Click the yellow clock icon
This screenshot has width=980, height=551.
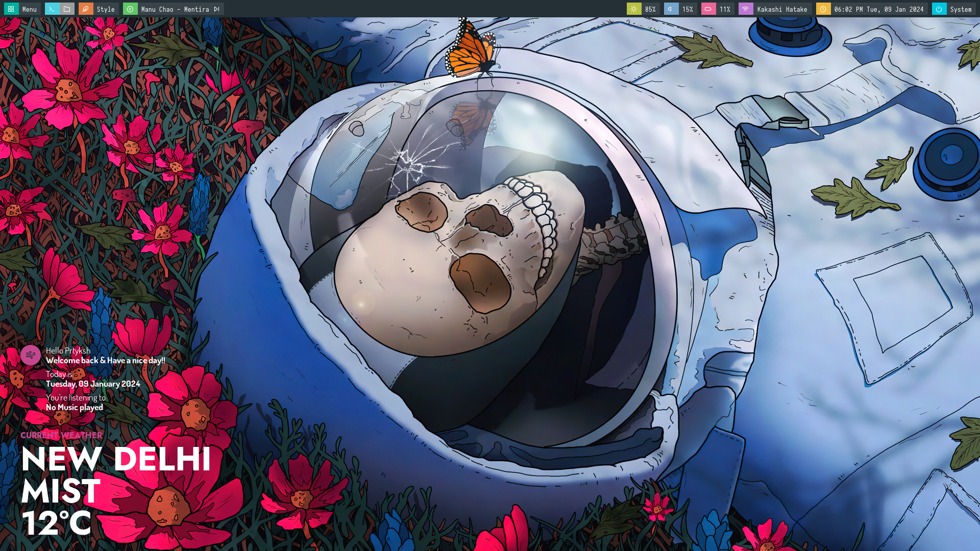click(823, 9)
